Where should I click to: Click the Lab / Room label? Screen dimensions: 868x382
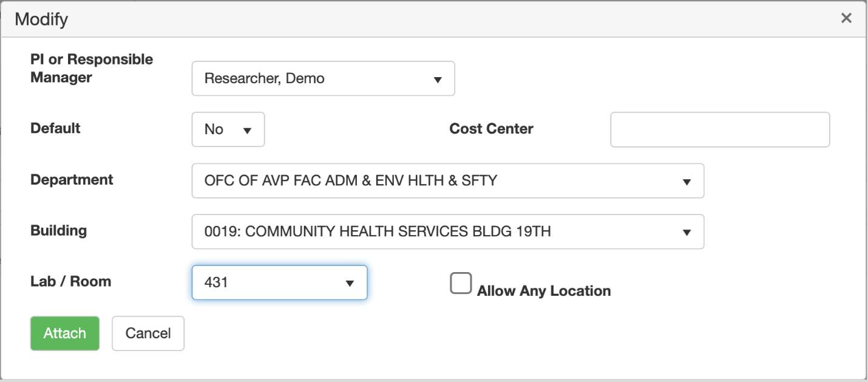coord(70,282)
